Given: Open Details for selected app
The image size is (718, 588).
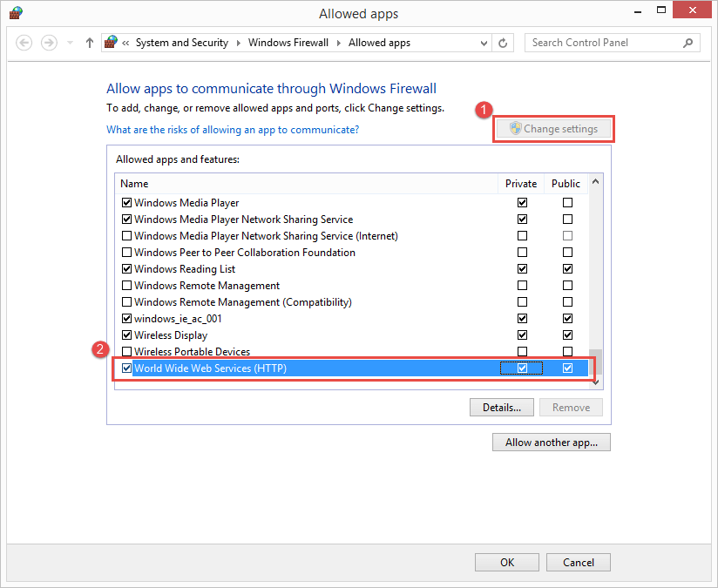Looking at the screenshot, I should (501, 407).
